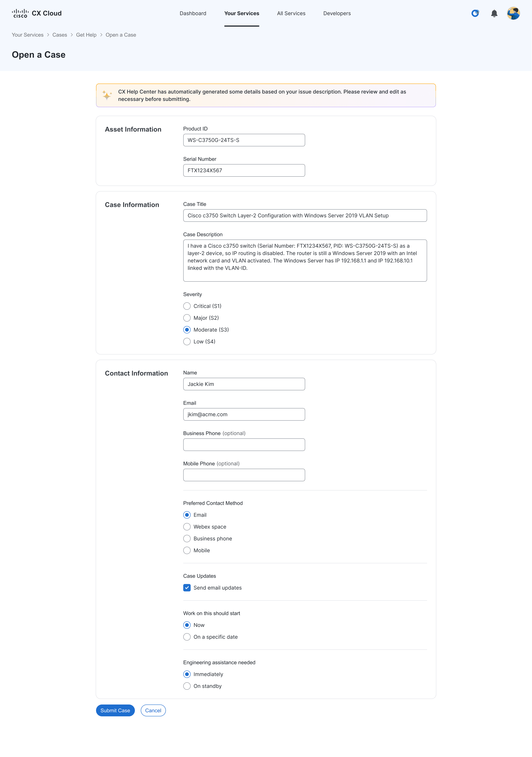The height and width of the screenshot is (757, 532).
Task: Click the Submit Case button
Action: (115, 710)
